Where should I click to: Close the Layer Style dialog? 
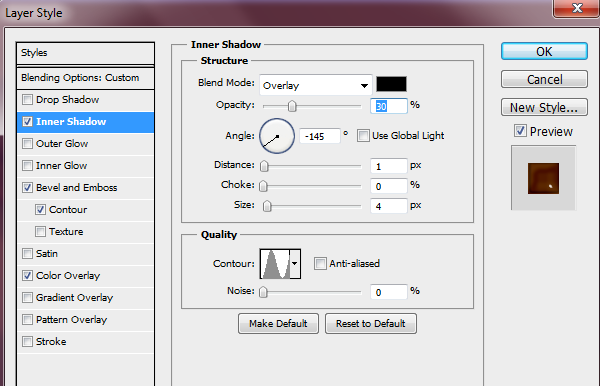tap(576, 8)
